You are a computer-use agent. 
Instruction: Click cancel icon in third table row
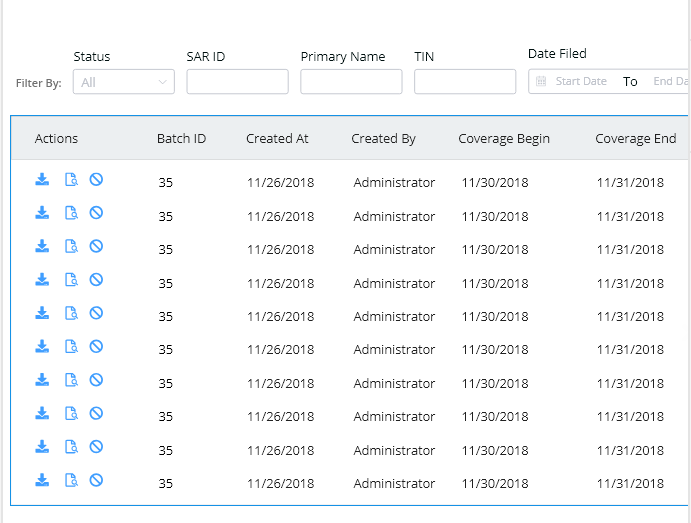pos(97,246)
